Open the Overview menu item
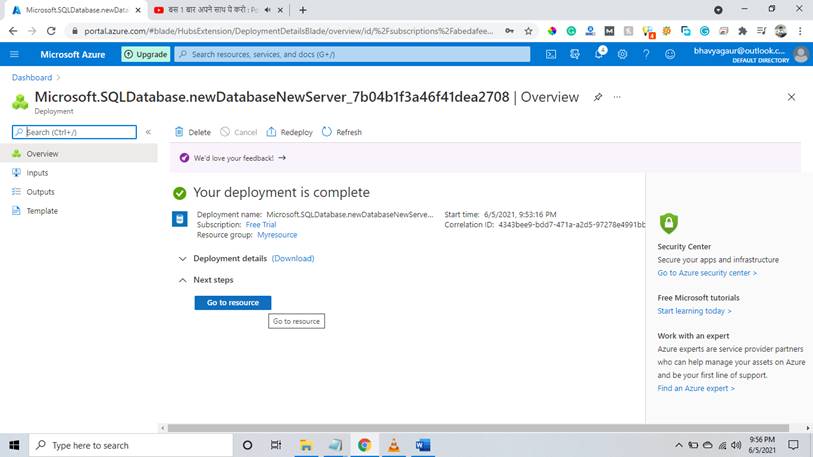The height and width of the screenshot is (457, 813). point(79,154)
